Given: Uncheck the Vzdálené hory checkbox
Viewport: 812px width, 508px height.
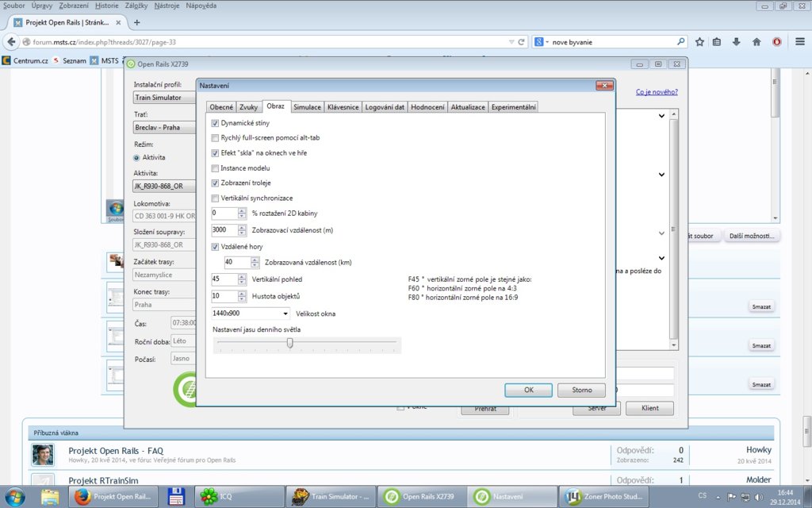Looking at the screenshot, I should (x=216, y=247).
